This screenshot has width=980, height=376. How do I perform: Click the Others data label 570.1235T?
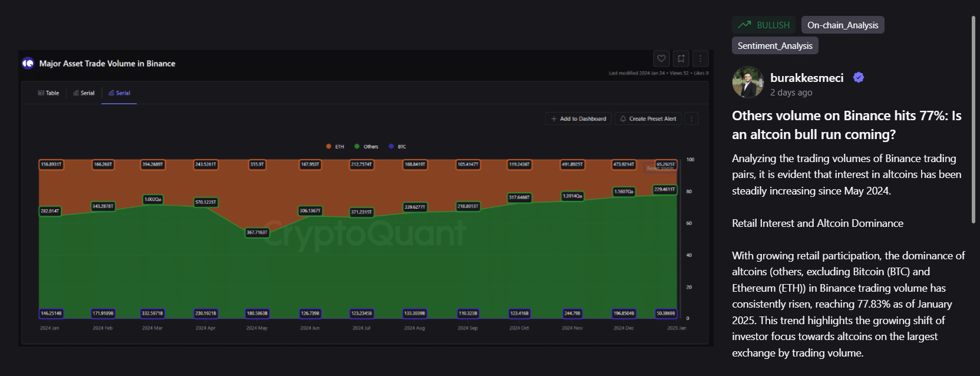(206, 202)
